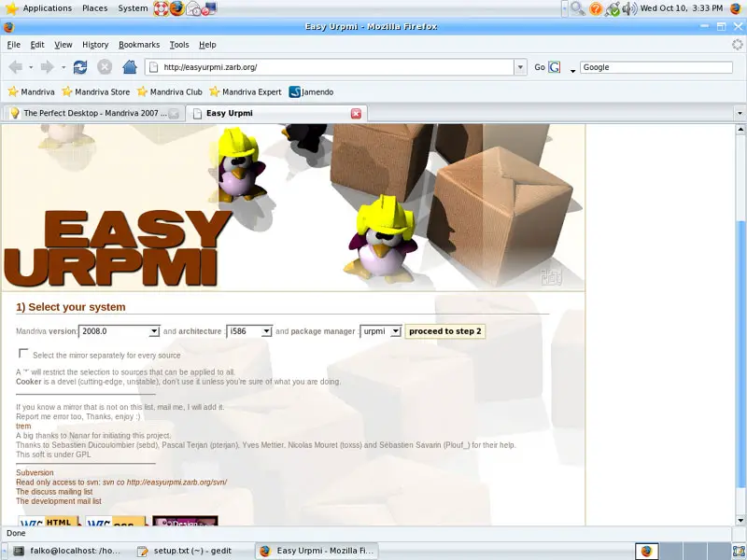The width and height of the screenshot is (747, 560).
Task: Open the Mandriva Store bookmark
Action: pos(96,91)
